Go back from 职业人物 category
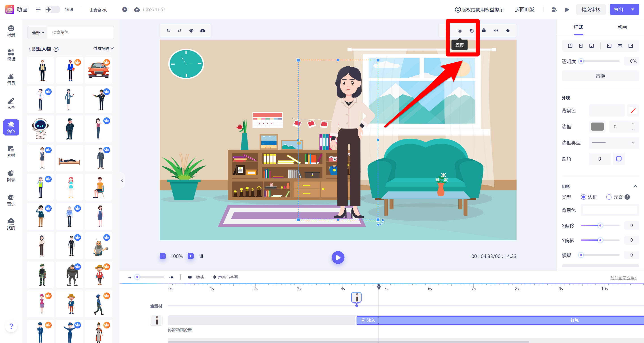The width and height of the screenshot is (644, 343). pyautogui.click(x=30, y=49)
